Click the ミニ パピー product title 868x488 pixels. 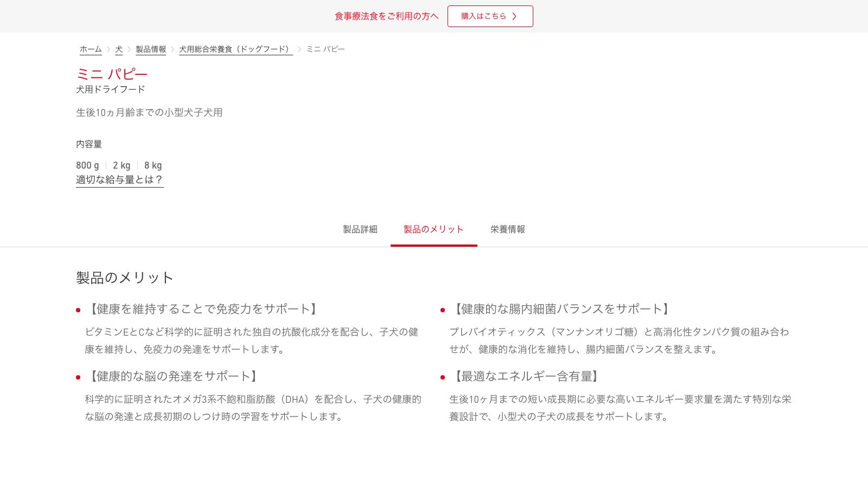click(x=112, y=74)
